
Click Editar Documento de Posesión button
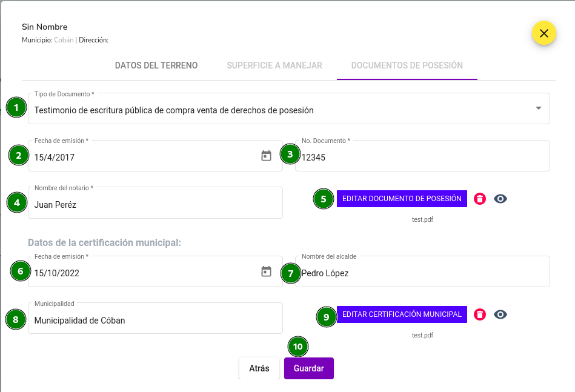coord(402,199)
